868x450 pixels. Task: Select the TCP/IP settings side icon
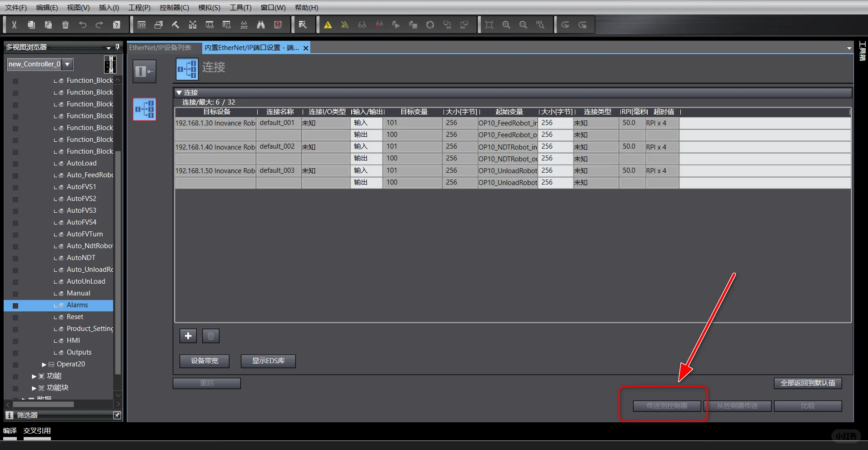pos(145,71)
